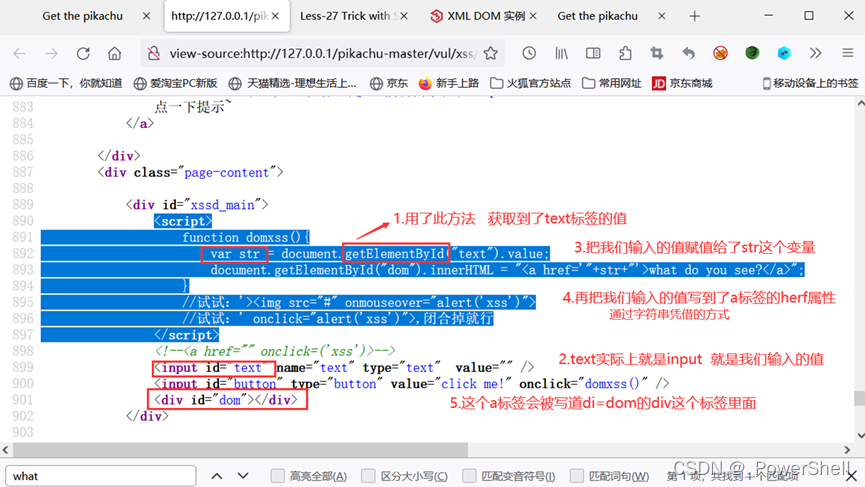Open the green round extension icon
The image size is (865, 487).
[x=752, y=53]
